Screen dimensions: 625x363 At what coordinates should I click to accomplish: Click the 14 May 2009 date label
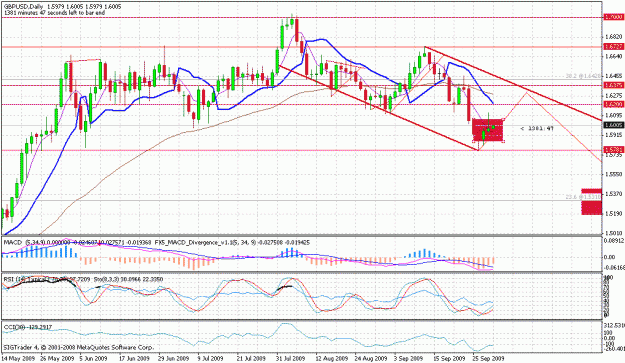tap(18, 358)
